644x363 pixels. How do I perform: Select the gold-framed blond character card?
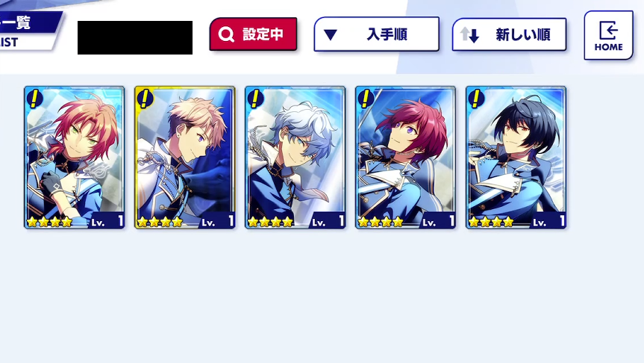(x=185, y=158)
